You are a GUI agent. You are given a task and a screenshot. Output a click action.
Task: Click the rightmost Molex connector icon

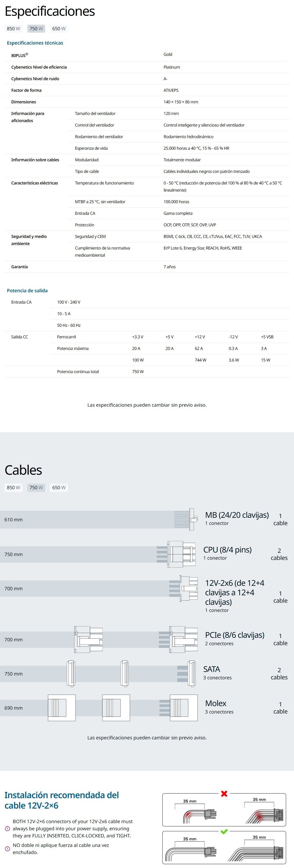(183, 708)
